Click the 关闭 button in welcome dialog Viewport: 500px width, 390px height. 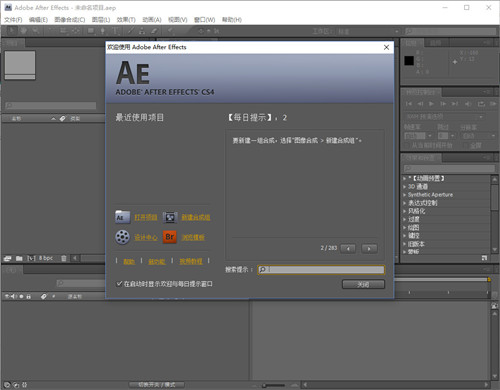(363, 284)
